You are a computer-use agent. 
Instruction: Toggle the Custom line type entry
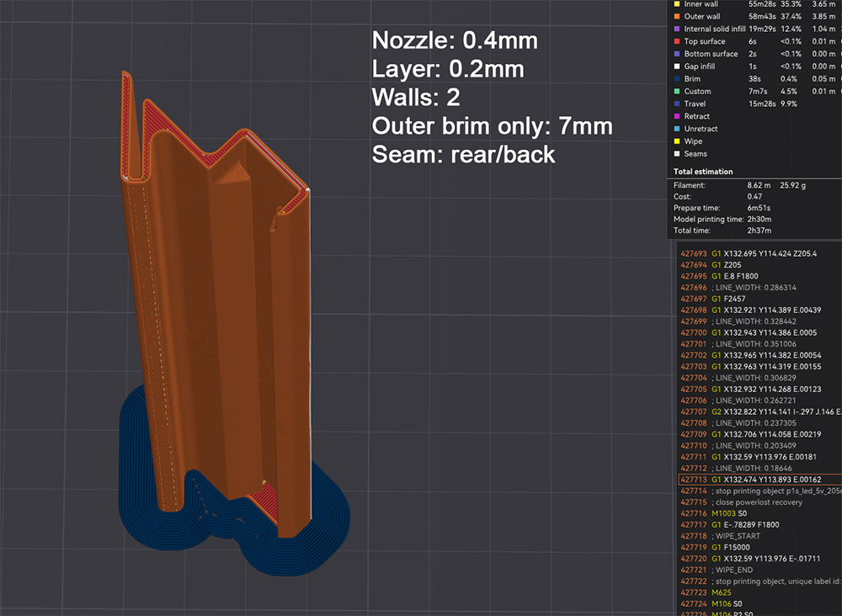coord(697,91)
